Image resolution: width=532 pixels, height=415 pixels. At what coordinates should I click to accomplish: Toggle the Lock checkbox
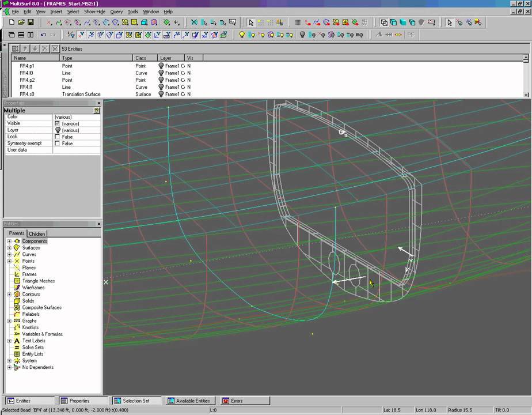click(57, 137)
